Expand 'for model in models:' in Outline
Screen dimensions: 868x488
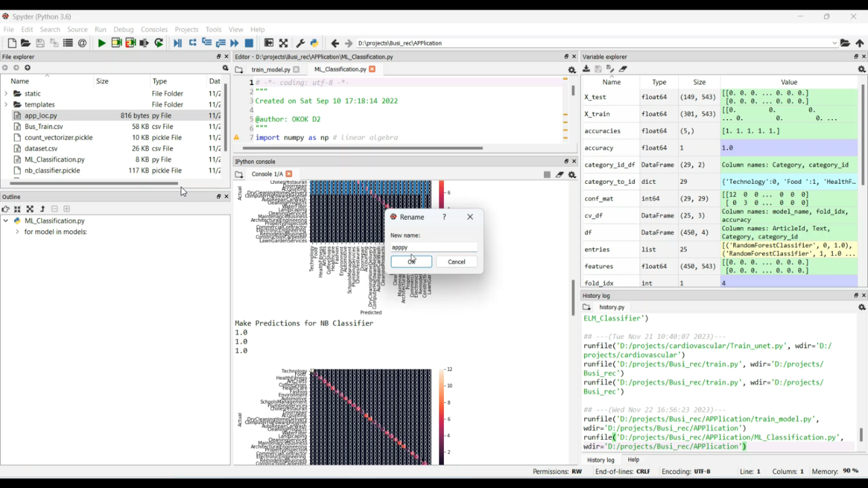(18, 231)
